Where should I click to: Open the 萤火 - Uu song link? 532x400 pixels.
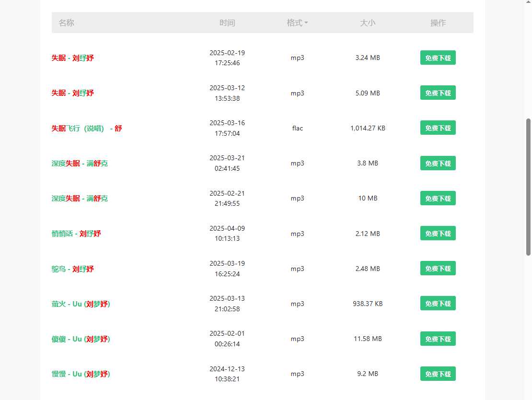(x=81, y=304)
